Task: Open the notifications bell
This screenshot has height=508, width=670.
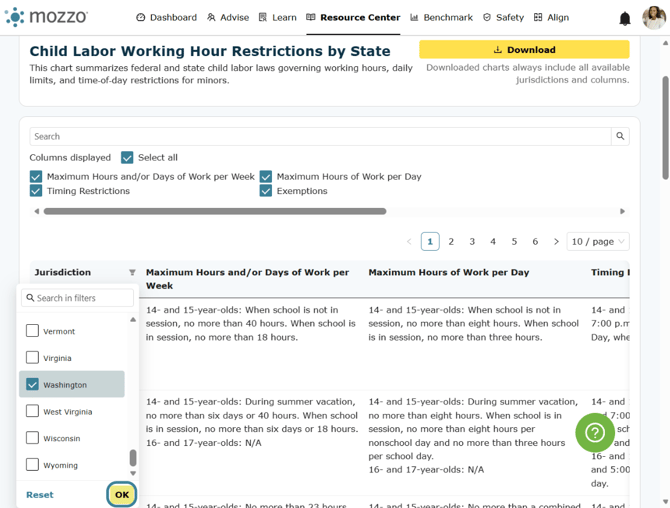Action: point(625,18)
